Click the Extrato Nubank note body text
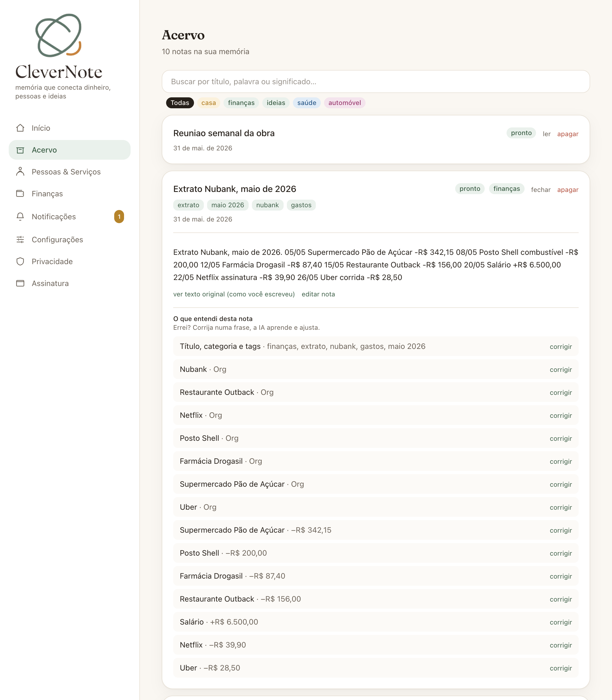Screen dimensions: 612x700 coord(376,265)
